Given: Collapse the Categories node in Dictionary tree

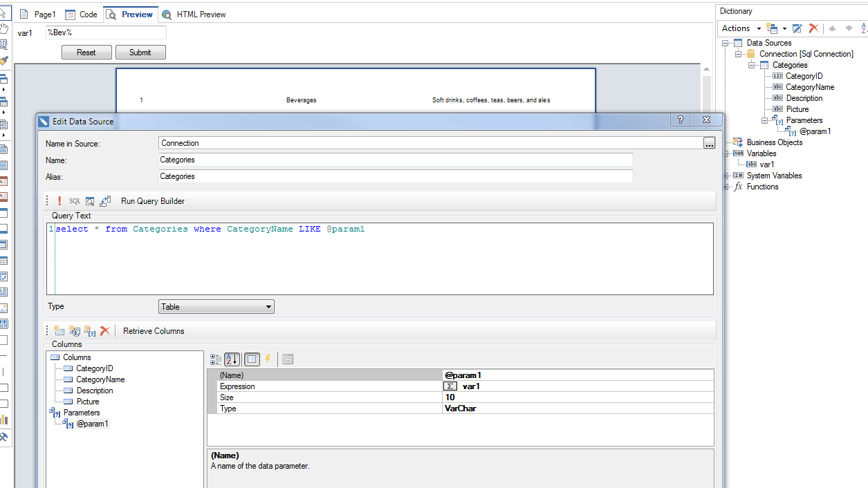Looking at the screenshot, I should pyautogui.click(x=751, y=65).
